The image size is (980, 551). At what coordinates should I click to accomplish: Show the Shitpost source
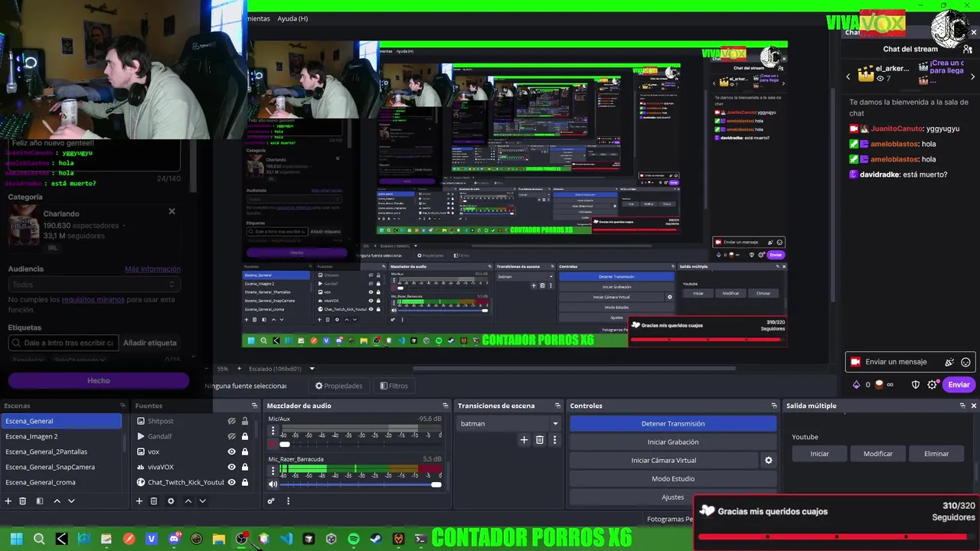click(231, 421)
